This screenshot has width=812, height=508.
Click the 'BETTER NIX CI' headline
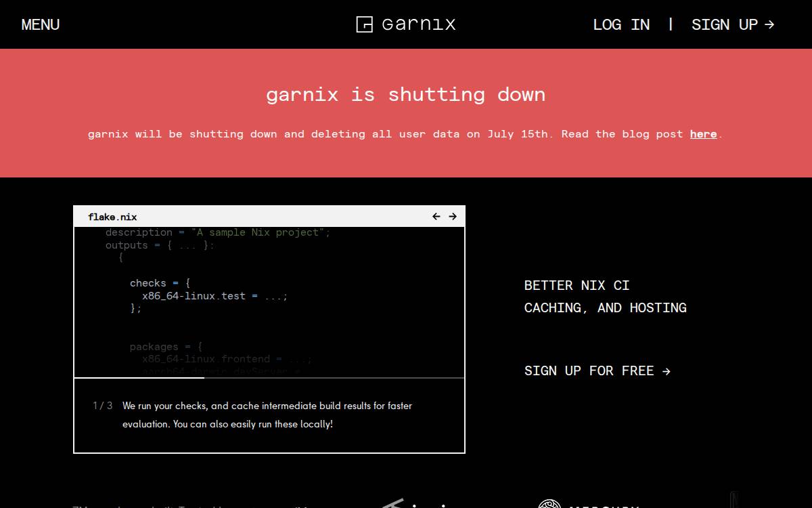pyautogui.click(x=577, y=285)
